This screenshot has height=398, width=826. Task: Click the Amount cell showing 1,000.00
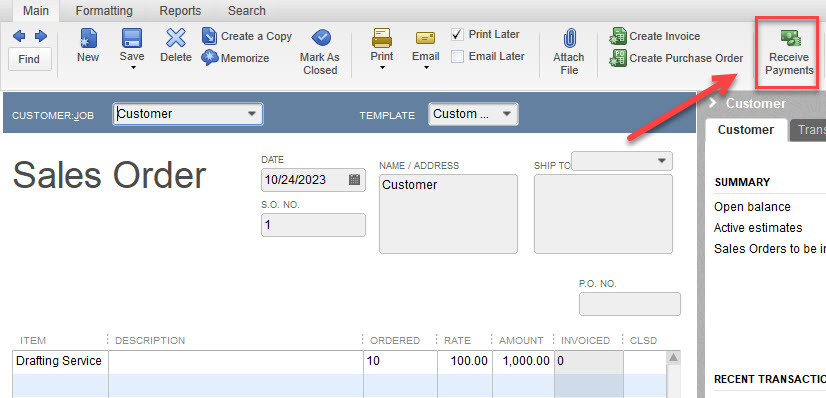[524, 362]
